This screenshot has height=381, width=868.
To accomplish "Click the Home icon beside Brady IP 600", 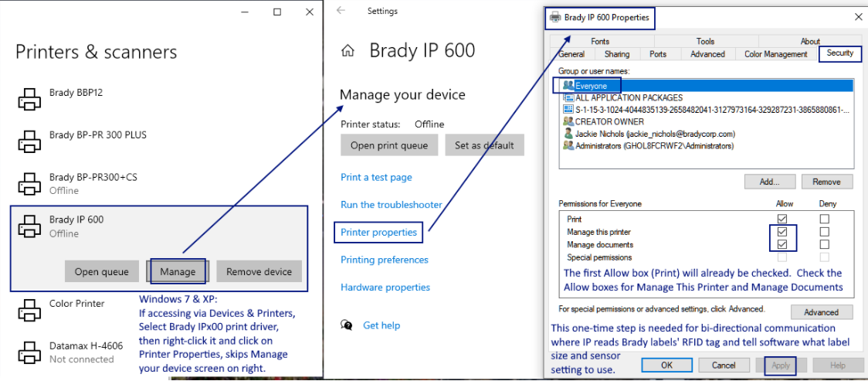I will pyautogui.click(x=348, y=52).
